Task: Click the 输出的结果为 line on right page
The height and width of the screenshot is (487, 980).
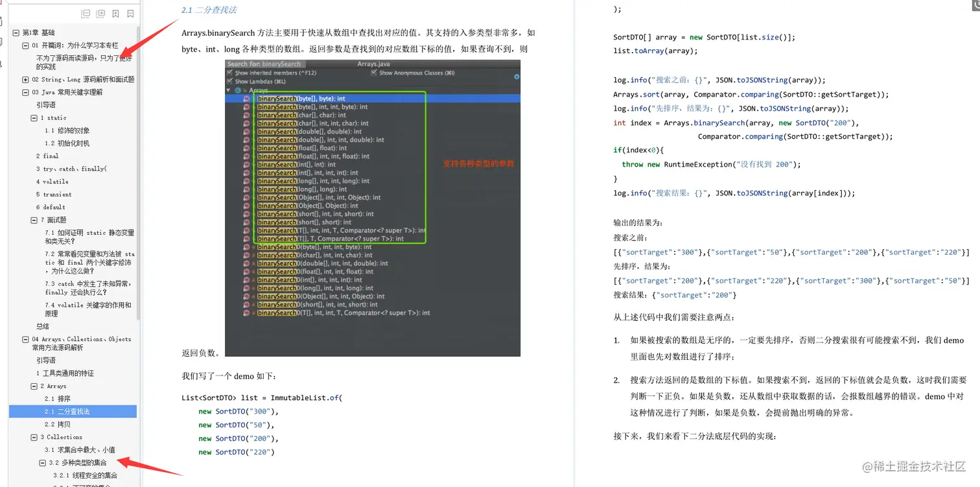Action: click(638, 222)
